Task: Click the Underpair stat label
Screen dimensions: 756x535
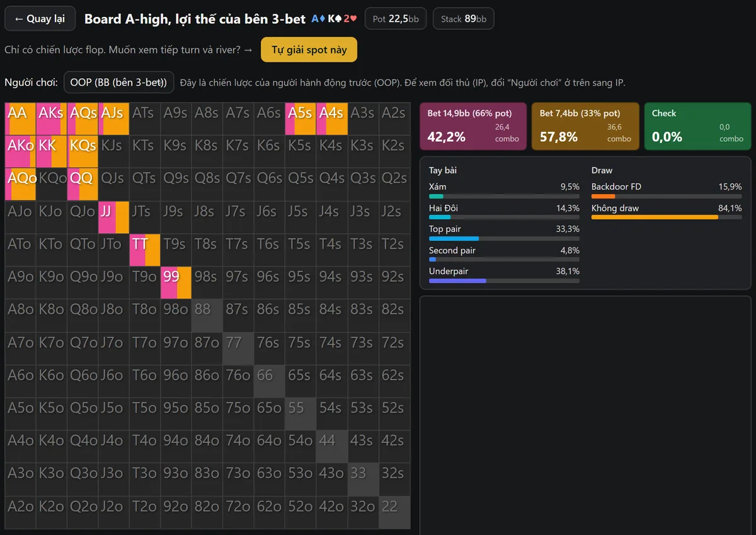Action: click(449, 271)
